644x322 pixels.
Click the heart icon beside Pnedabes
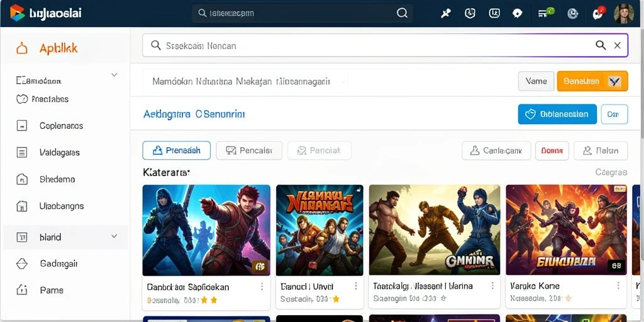[x=22, y=99]
